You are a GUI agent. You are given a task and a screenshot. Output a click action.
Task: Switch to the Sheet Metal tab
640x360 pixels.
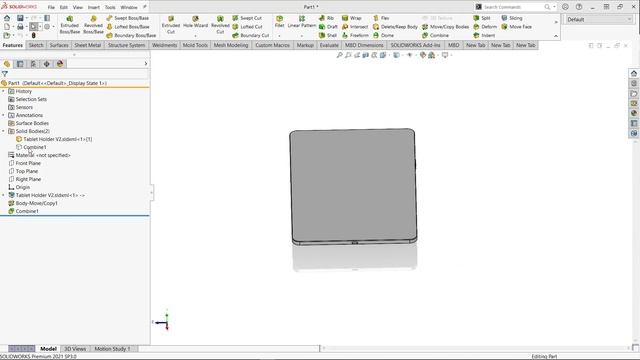pyautogui.click(x=87, y=45)
